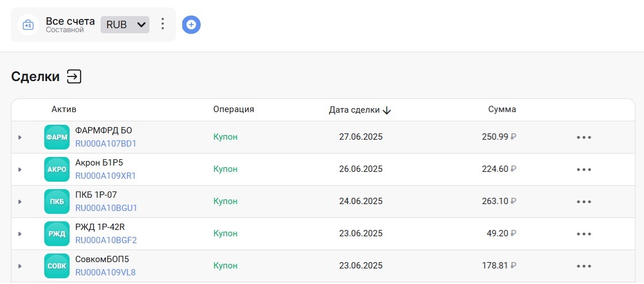Click the ФАРМ asset logo icon
This screenshot has width=644, height=284.
(x=57, y=137)
